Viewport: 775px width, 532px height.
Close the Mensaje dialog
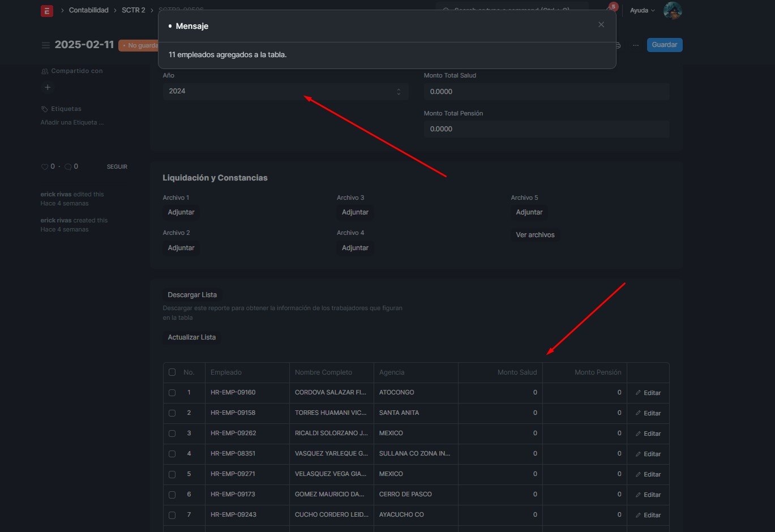point(601,25)
